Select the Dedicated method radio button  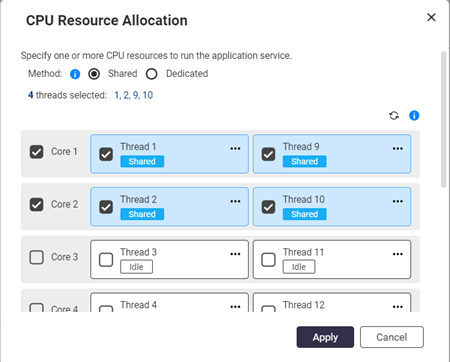click(x=152, y=74)
